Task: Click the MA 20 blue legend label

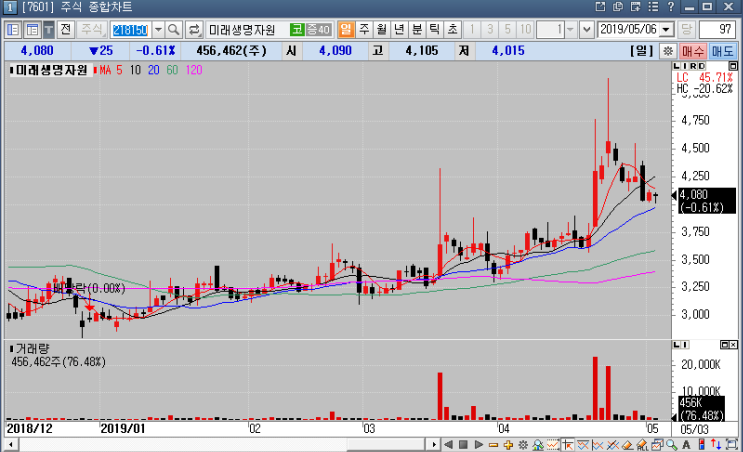Action: click(x=154, y=70)
